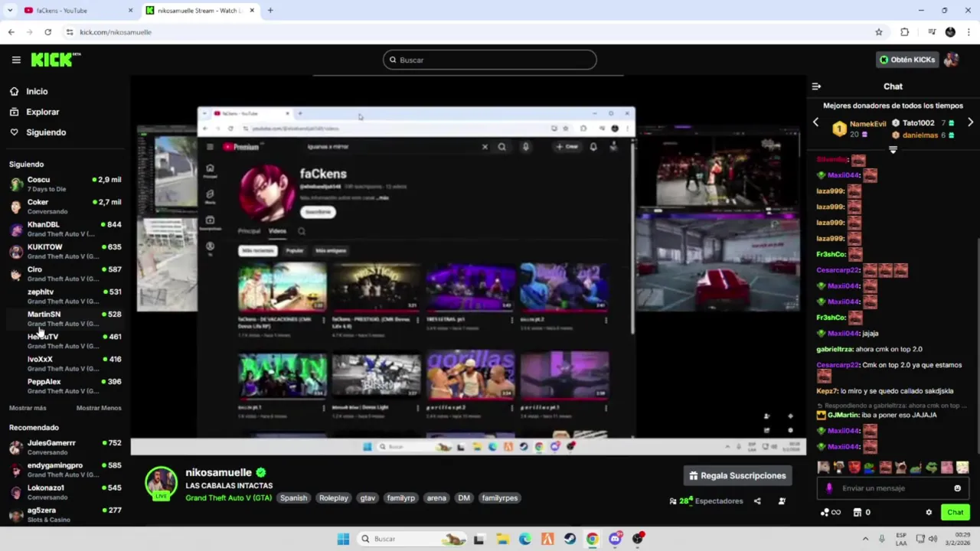Select the DM tag

click(464, 498)
